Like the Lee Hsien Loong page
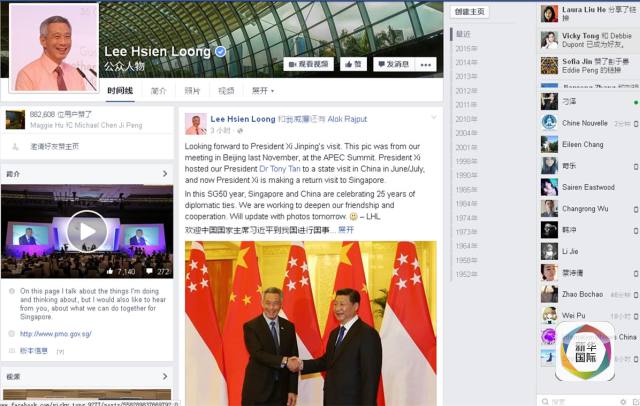The width and height of the screenshot is (640, 406). pyautogui.click(x=353, y=64)
